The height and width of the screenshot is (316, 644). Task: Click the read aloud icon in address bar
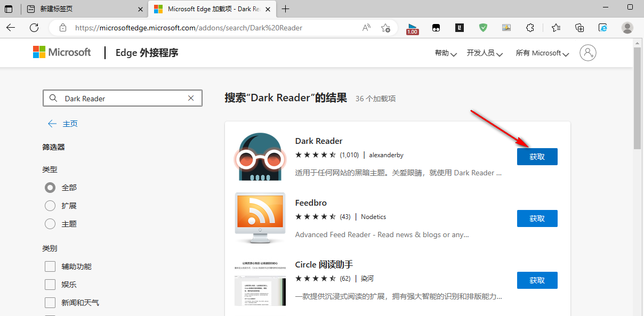366,28
